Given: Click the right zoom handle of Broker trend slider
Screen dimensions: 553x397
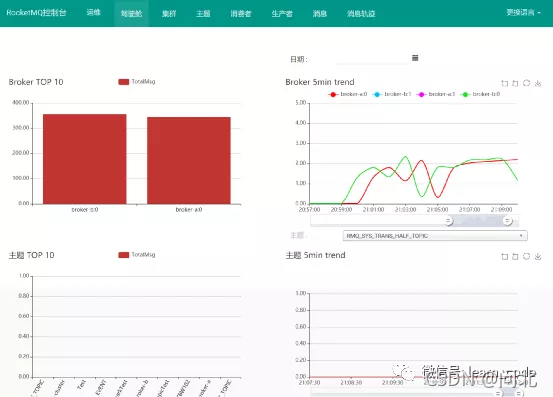Looking at the screenshot, I should click(x=507, y=221).
